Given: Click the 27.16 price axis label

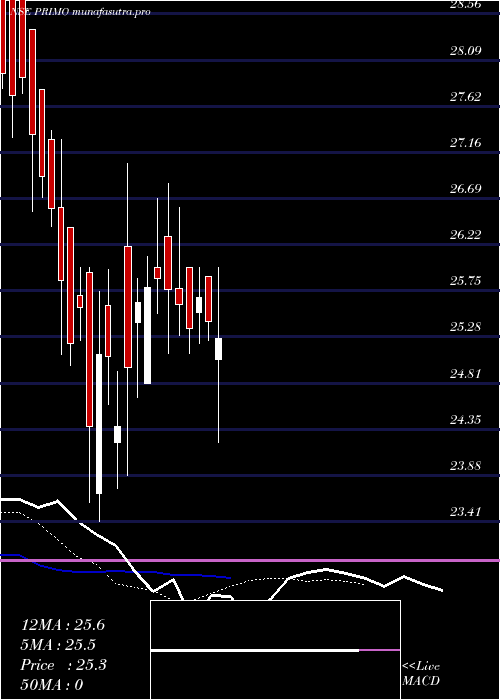Looking at the screenshot, I should click(465, 143).
